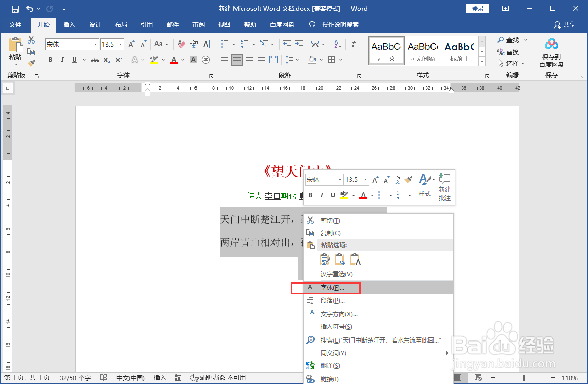The image size is (588, 384).
Task: Toggle Italic in ribbon
Action: [62, 60]
